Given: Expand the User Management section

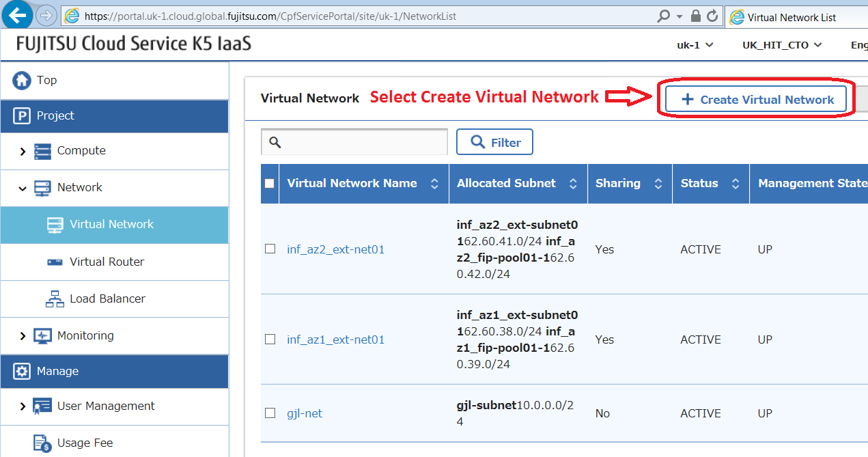Looking at the screenshot, I should [x=23, y=406].
